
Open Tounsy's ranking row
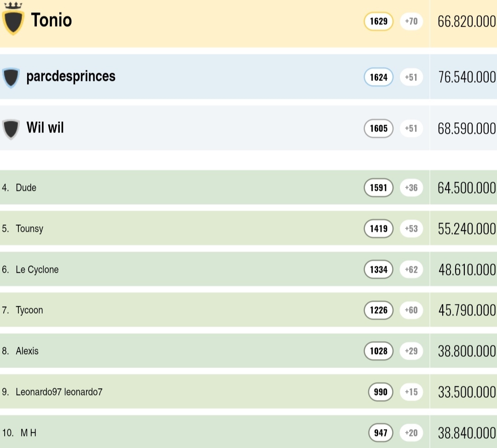click(29, 229)
